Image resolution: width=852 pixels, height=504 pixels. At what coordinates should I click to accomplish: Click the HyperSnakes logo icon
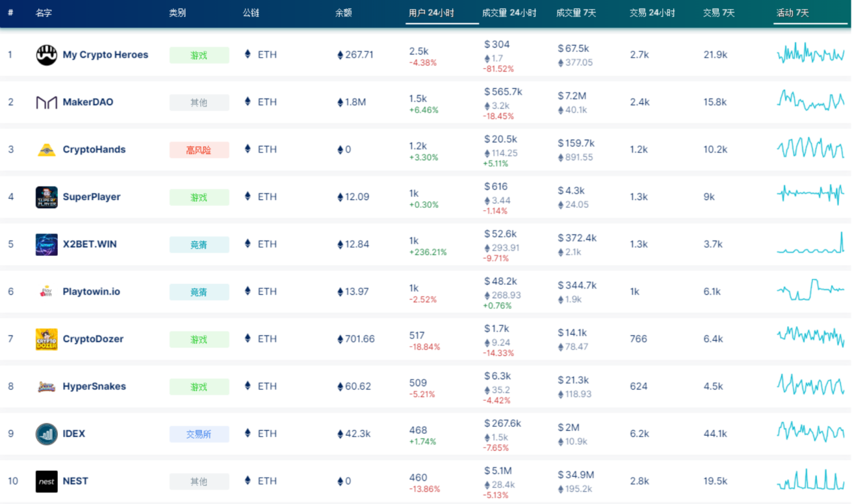(x=47, y=386)
